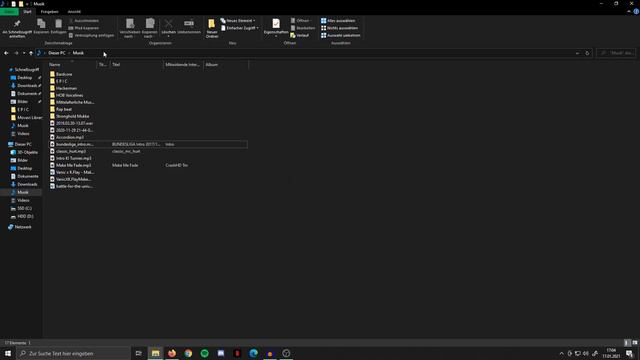Switch to large icons view in status bar
Screen dimensions: 640x360
pyautogui.click(x=635, y=343)
